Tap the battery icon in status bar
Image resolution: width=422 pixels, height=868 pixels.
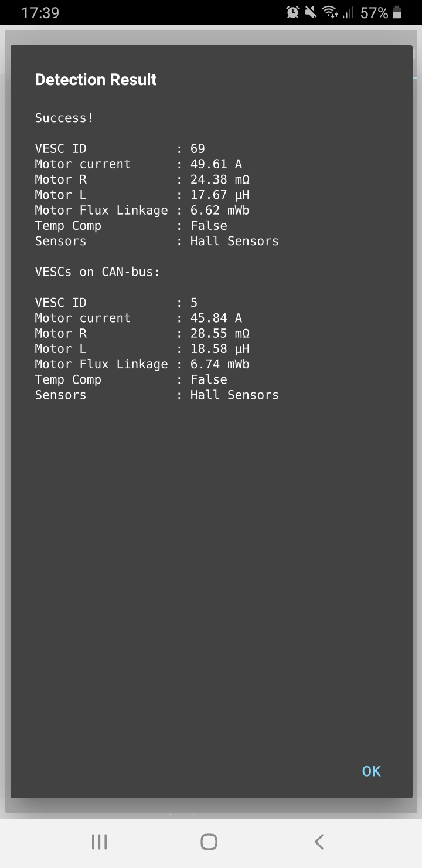pos(397,12)
